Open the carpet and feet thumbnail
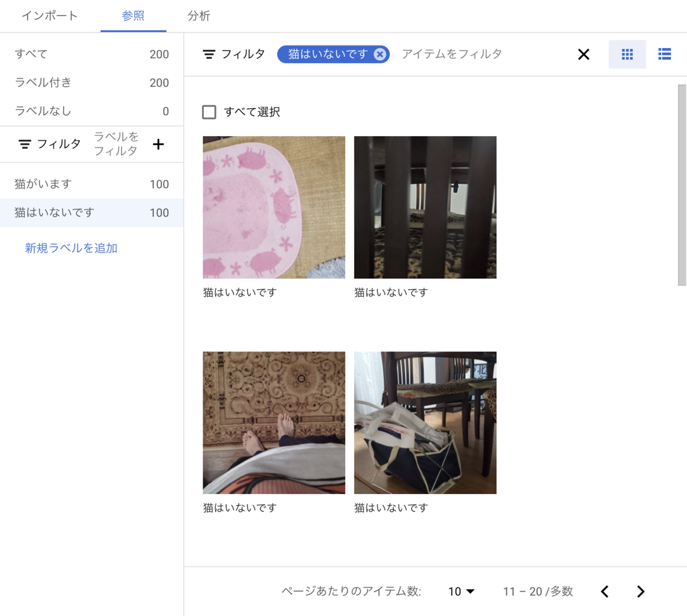This screenshot has height=616, width=687. [274, 422]
